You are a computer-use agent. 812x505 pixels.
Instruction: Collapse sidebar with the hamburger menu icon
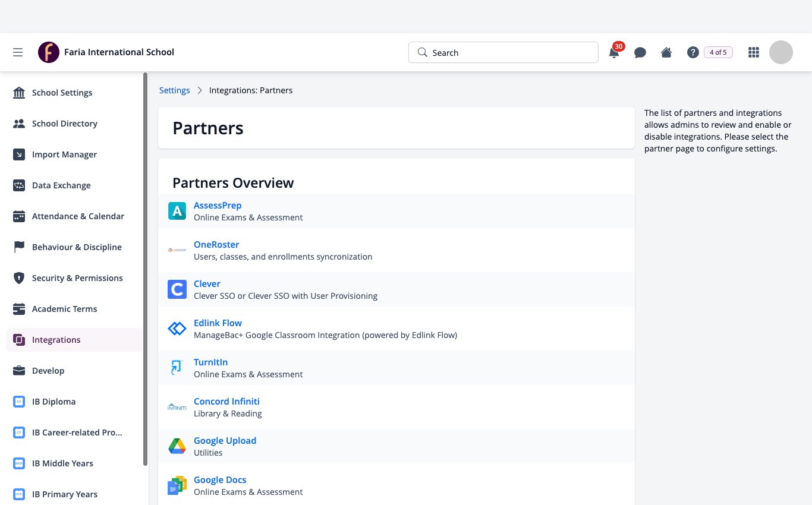click(18, 52)
